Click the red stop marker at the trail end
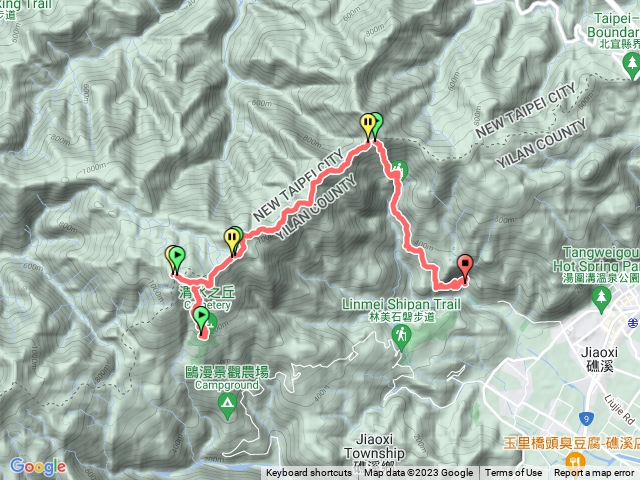The width and height of the screenshot is (640, 480). [465, 267]
